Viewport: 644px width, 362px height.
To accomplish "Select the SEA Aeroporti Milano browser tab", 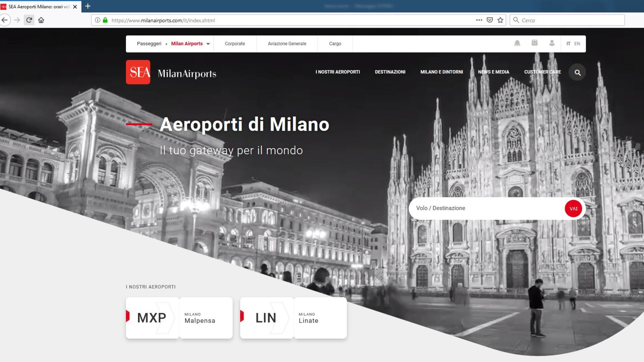I will (x=40, y=6).
